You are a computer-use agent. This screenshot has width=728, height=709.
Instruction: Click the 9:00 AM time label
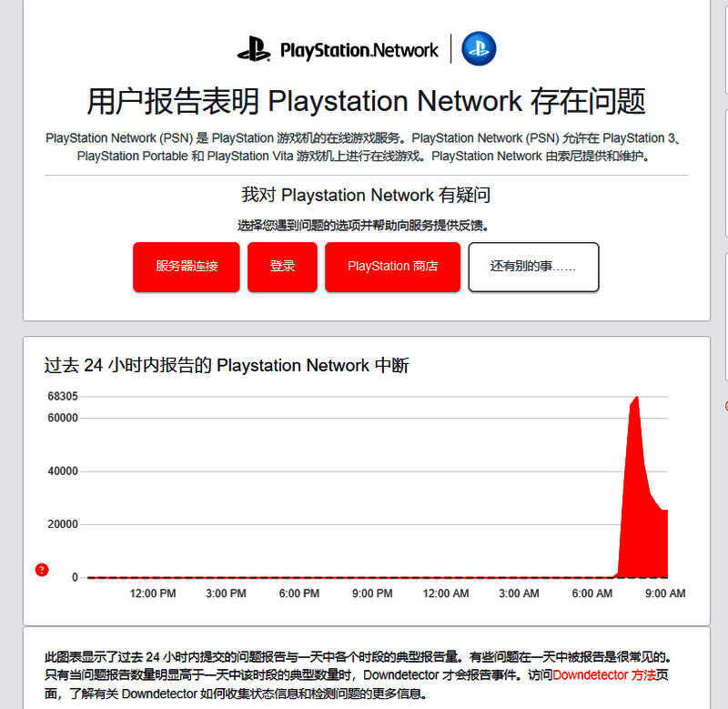tap(664, 593)
